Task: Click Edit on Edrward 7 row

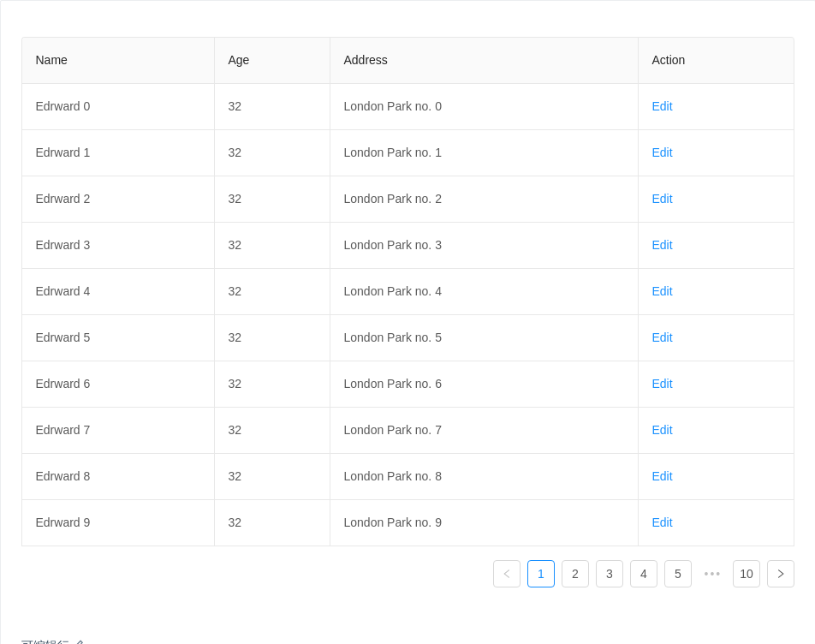Action: pyautogui.click(x=662, y=430)
